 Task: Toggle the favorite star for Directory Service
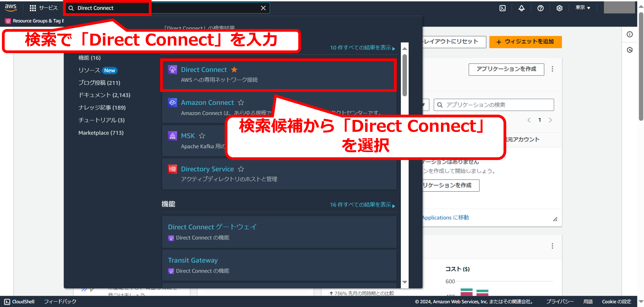coord(241,169)
